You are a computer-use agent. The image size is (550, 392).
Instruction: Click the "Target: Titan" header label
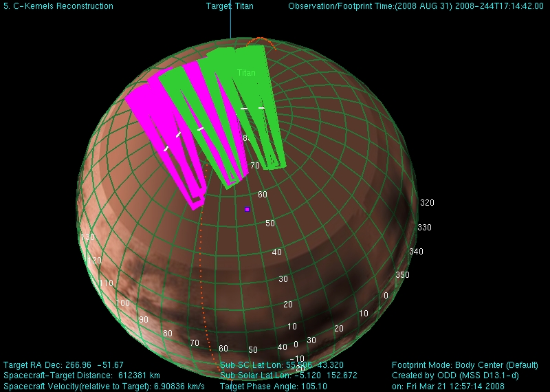[230, 6]
